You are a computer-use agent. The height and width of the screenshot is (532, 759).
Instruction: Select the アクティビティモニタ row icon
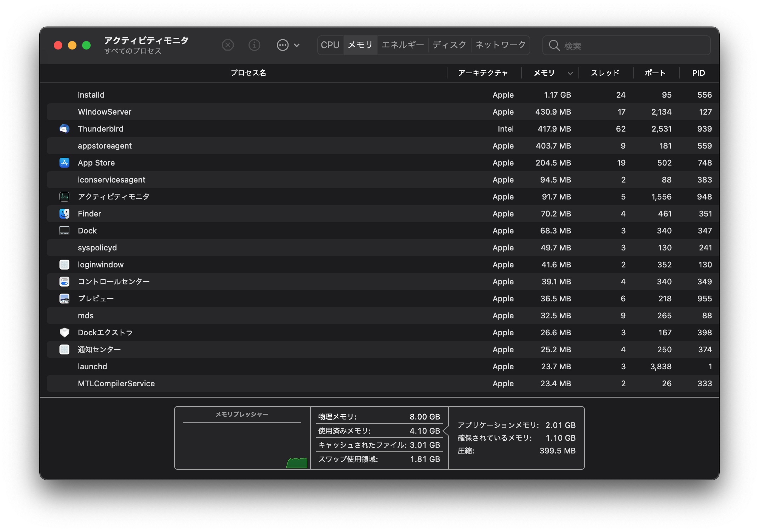pyautogui.click(x=64, y=197)
